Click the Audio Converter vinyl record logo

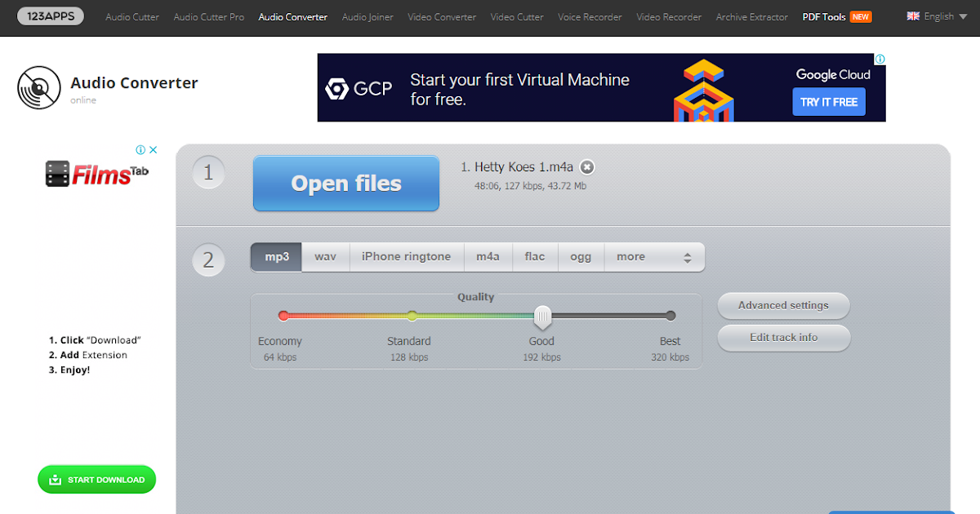(39, 87)
